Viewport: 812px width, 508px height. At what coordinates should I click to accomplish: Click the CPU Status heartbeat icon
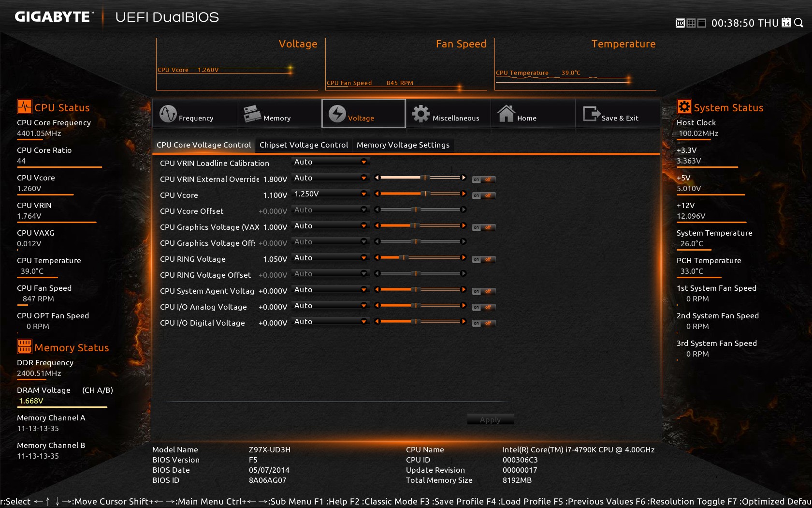[x=25, y=106]
